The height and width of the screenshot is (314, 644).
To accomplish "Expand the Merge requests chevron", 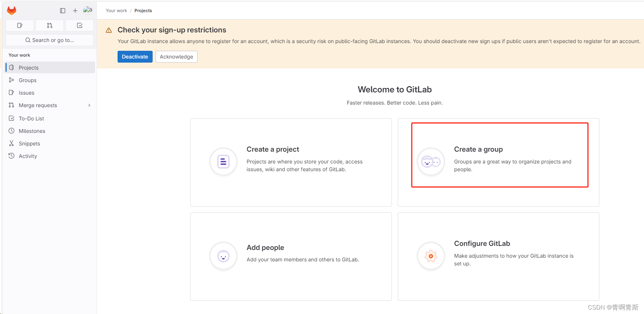I will 89,105.
